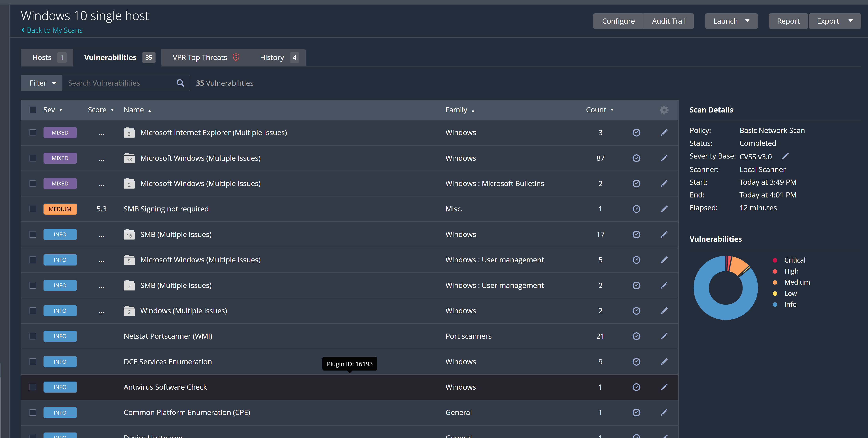Sort by Sev column
This screenshot has height=438, width=868.
(x=53, y=110)
